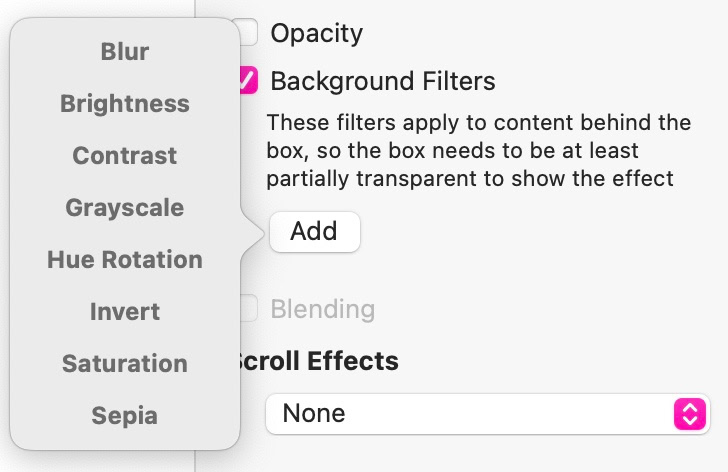Choose Hue Rotation from the list
Screen dimensions: 728x472
125,260
